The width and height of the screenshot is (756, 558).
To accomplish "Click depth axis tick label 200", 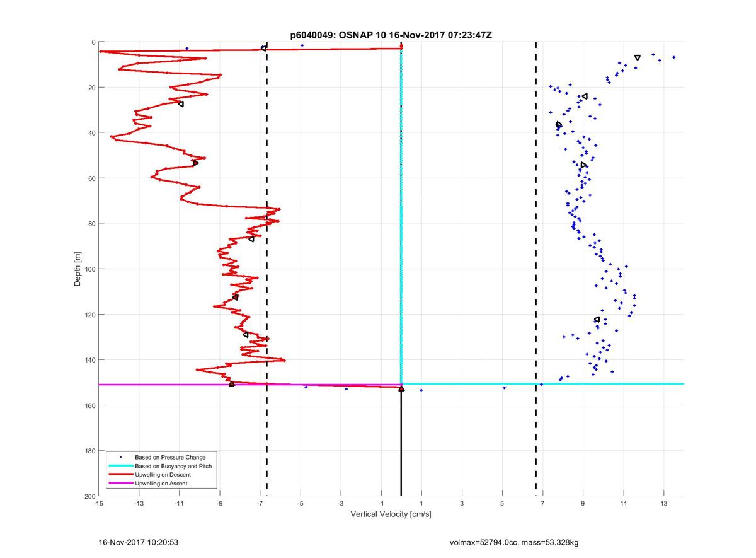I will point(89,496).
